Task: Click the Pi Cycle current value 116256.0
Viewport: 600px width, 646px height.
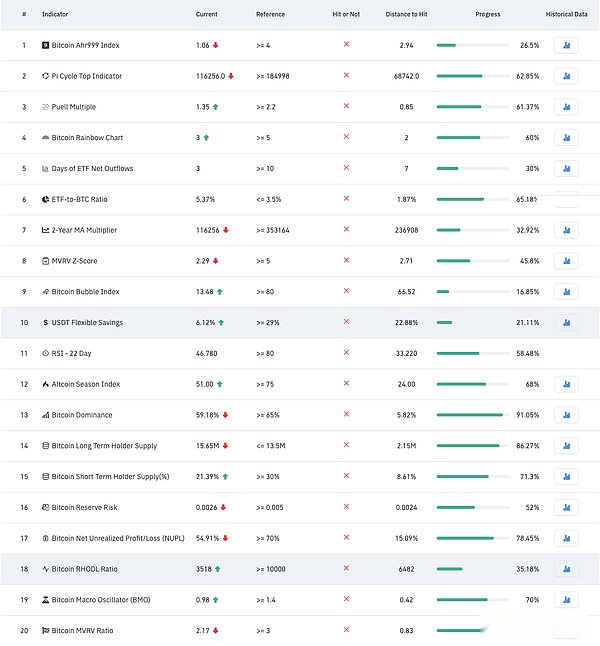Action: (211, 76)
